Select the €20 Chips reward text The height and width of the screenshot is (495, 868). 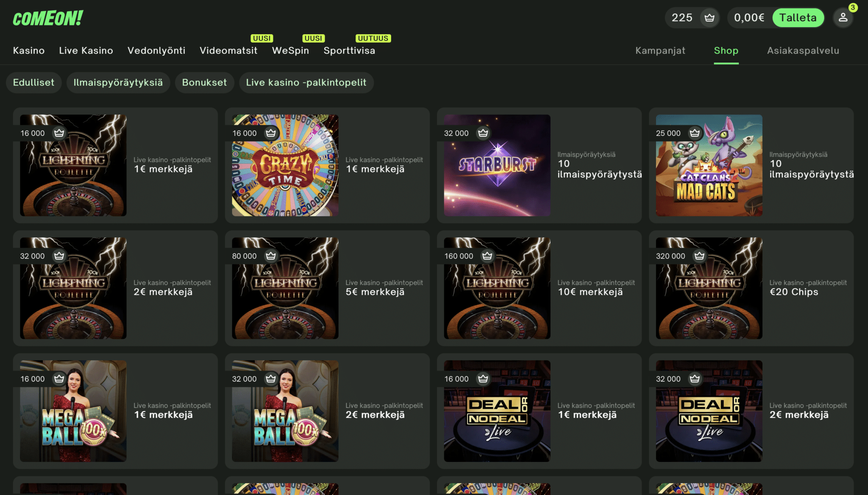tap(794, 292)
